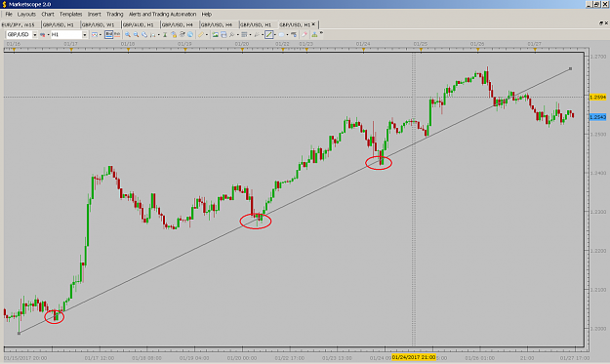Click the blue window icon after the picture icon
The height and width of the screenshot is (364, 610).
[x=224, y=34]
